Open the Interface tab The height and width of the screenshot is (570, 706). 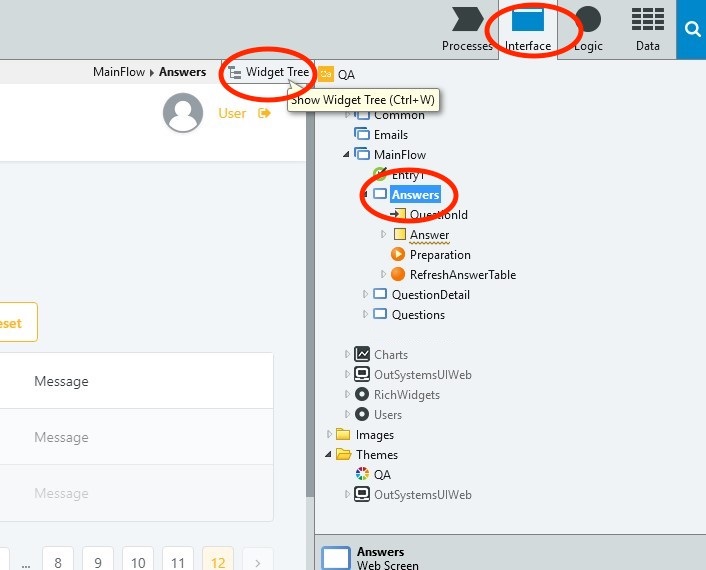528,29
